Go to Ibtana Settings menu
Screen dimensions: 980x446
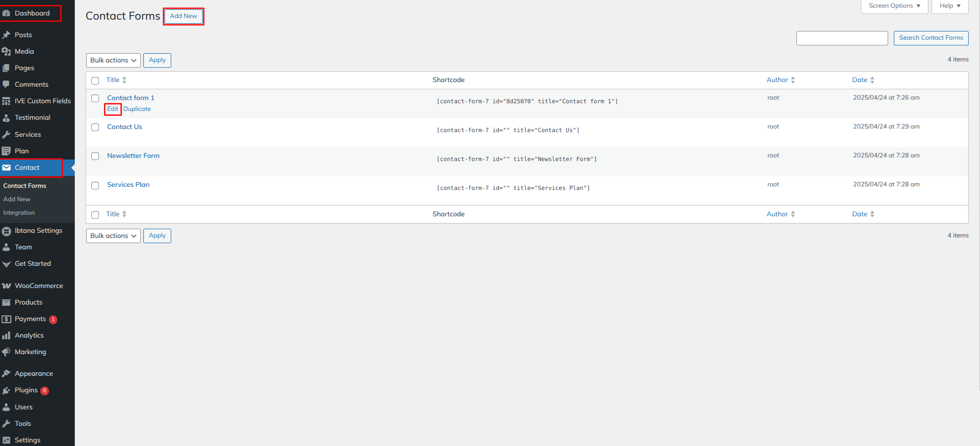coord(38,231)
